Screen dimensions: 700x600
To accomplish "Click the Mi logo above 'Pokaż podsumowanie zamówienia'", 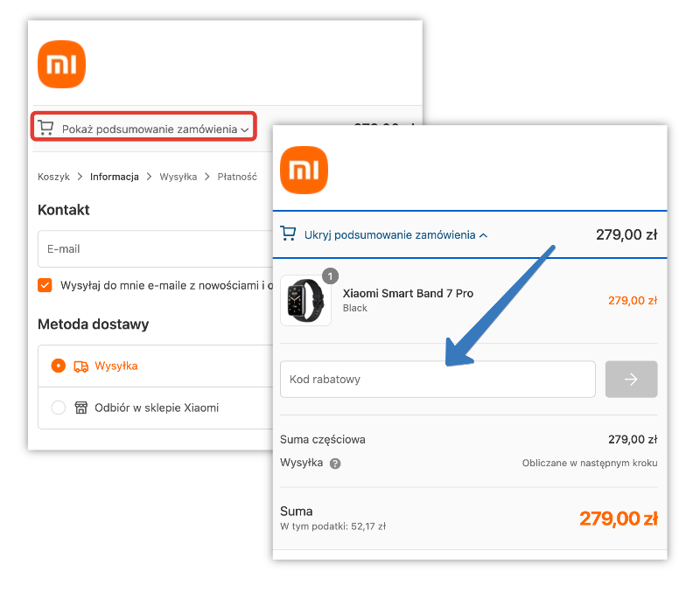I will click(x=61, y=65).
